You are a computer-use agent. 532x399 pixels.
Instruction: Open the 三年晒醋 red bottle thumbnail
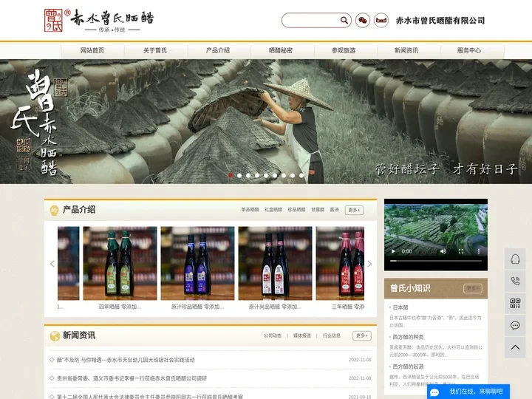[x=341, y=263]
